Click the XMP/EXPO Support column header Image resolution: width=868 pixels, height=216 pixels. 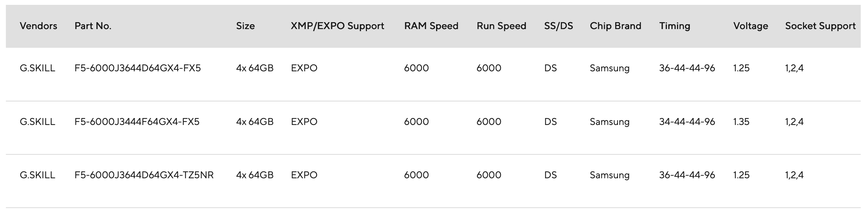(337, 26)
